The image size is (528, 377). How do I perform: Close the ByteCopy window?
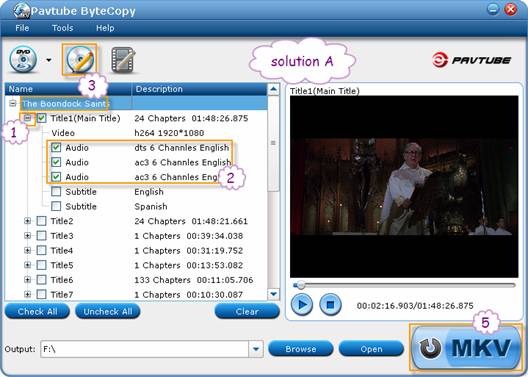coord(510,9)
